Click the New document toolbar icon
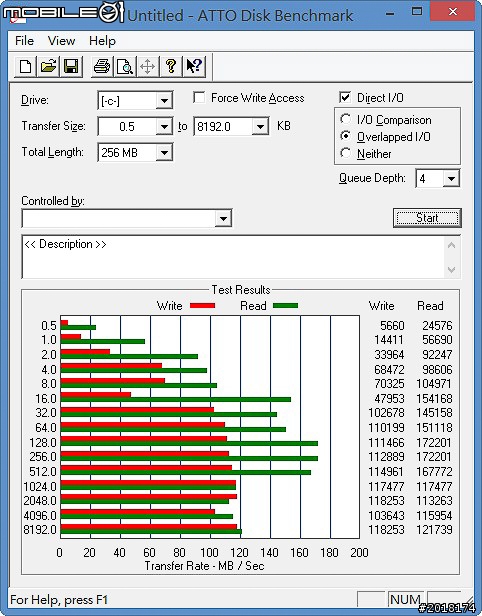This screenshot has height=616, width=482. 26,66
